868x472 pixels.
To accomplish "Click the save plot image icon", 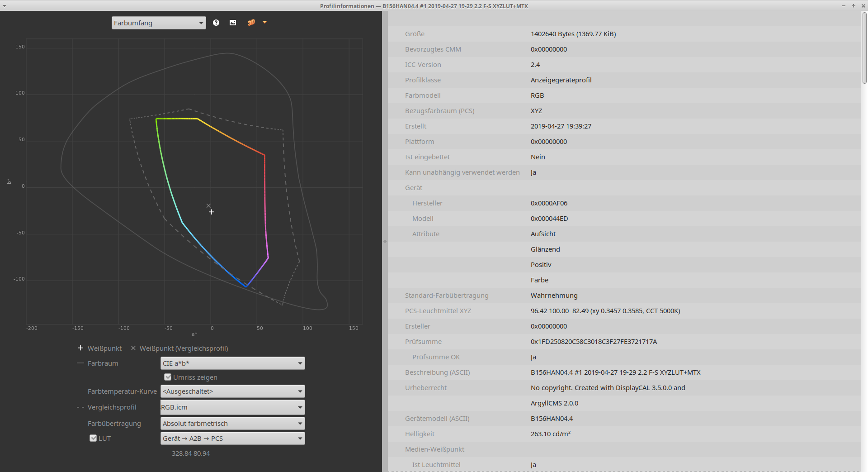I will click(233, 23).
